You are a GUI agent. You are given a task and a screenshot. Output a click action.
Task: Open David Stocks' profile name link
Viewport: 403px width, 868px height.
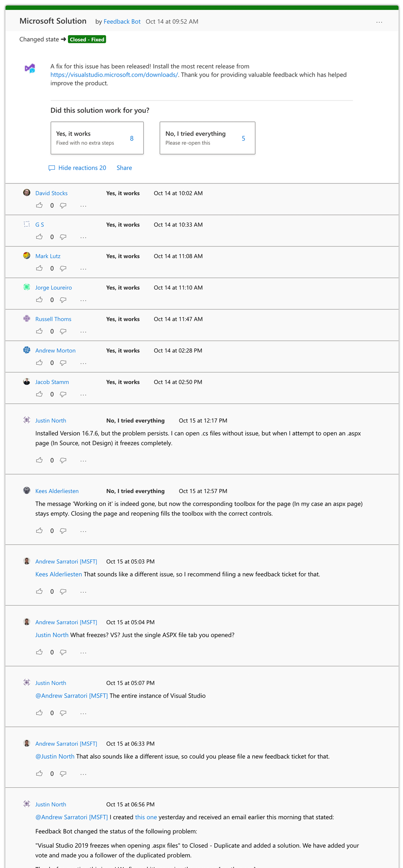pos(51,193)
